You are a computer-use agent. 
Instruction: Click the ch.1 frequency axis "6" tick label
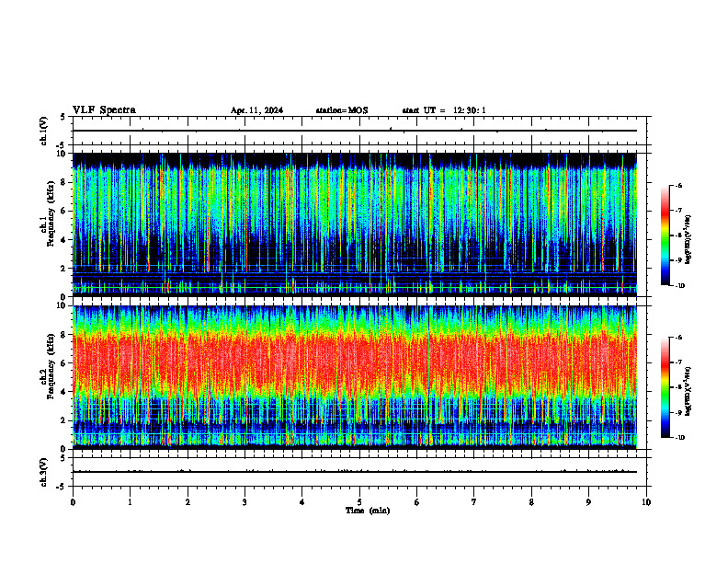click(x=64, y=211)
